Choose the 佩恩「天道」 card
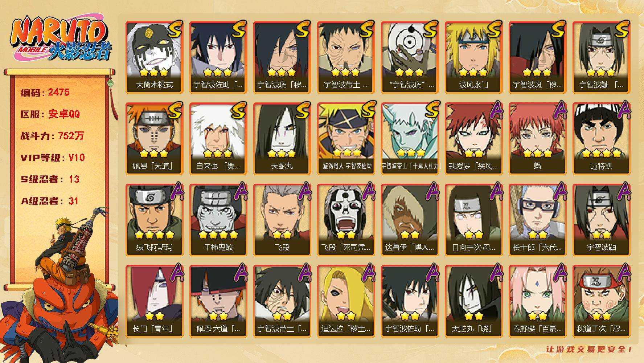 [155, 139]
